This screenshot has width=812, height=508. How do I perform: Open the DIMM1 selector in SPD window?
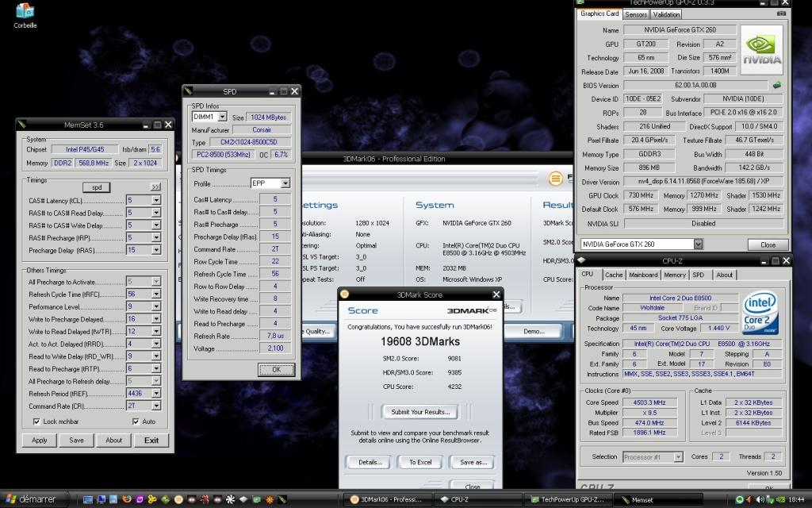[222, 117]
